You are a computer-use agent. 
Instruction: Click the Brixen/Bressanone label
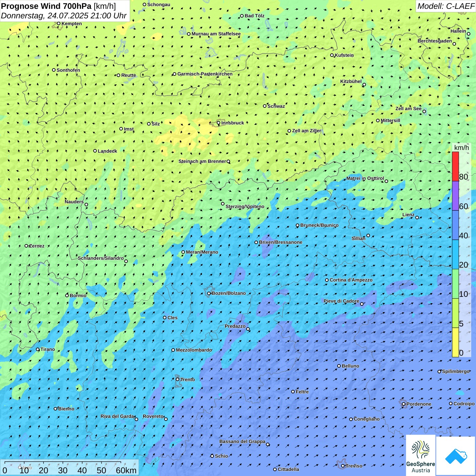(280, 242)
